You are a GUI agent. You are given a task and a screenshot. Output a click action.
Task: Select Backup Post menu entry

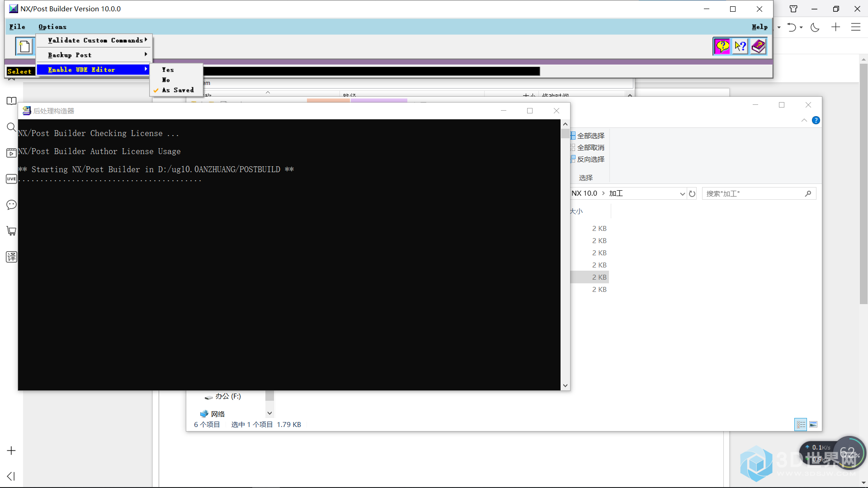coord(94,55)
